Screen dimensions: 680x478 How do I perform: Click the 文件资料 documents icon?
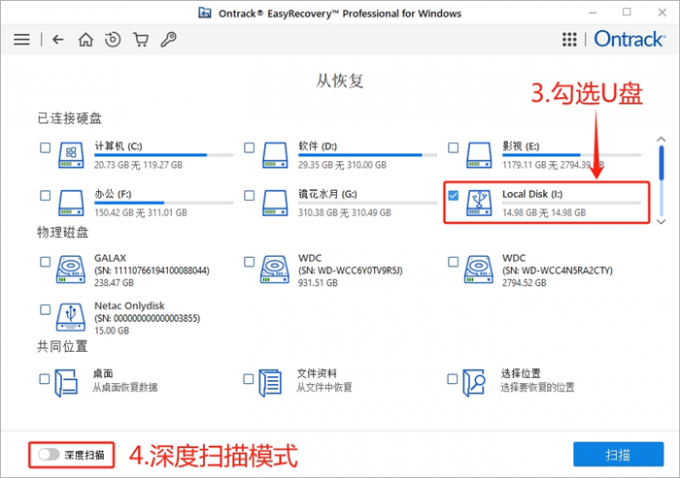(x=270, y=383)
